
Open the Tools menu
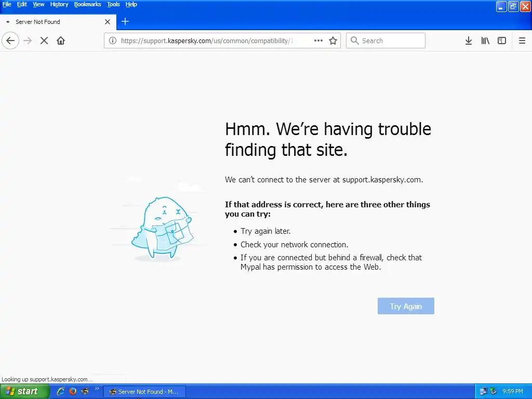point(113,4)
